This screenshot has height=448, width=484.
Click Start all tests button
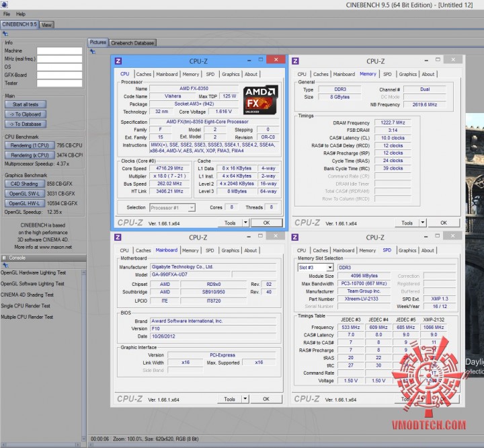pyautogui.click(x=26, y=104)
